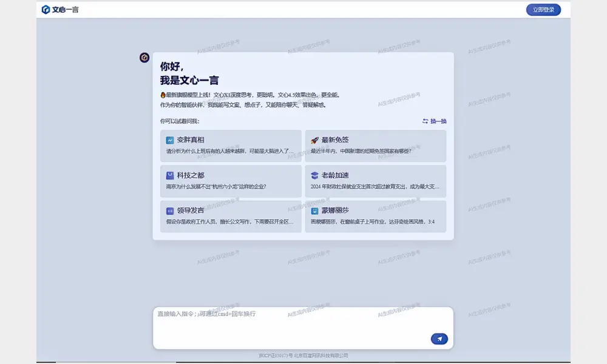
Task: Click the 文心一言 logo icon in header
Action: (46, 9)
